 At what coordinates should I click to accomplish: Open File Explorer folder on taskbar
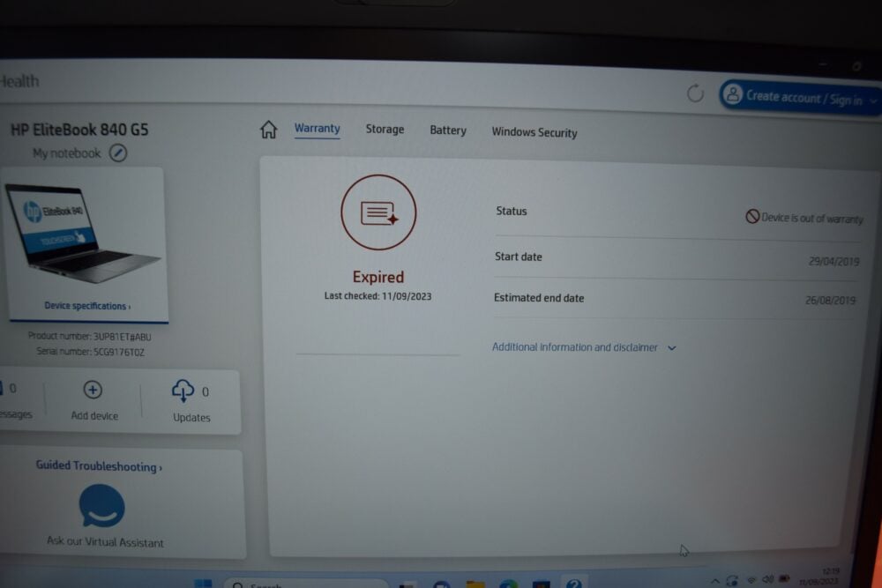(x=475, y=584)
